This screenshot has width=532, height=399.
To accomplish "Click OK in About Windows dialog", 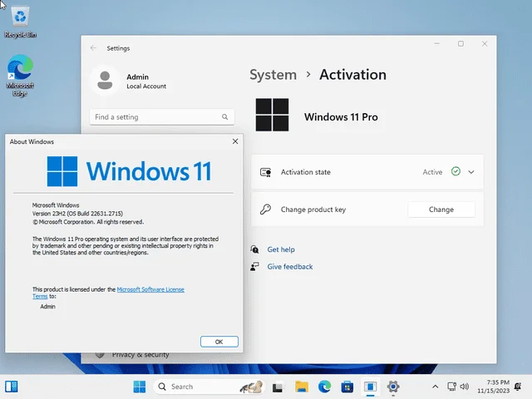I will pos(219,342).
